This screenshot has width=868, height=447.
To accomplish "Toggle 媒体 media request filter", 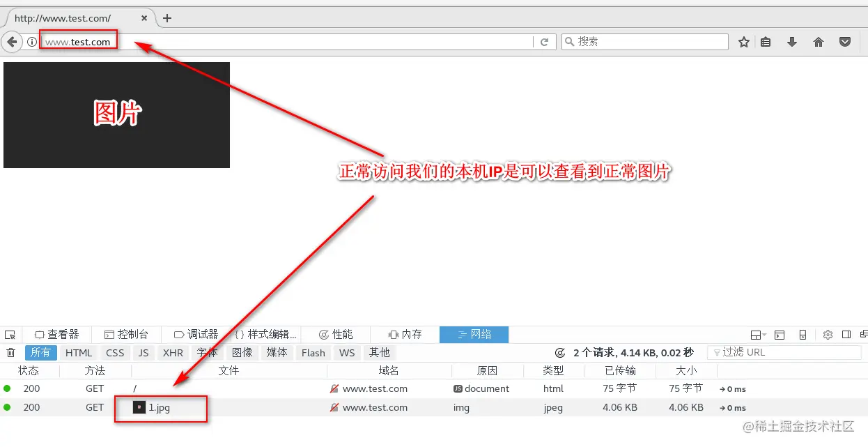I will [277, 353].
